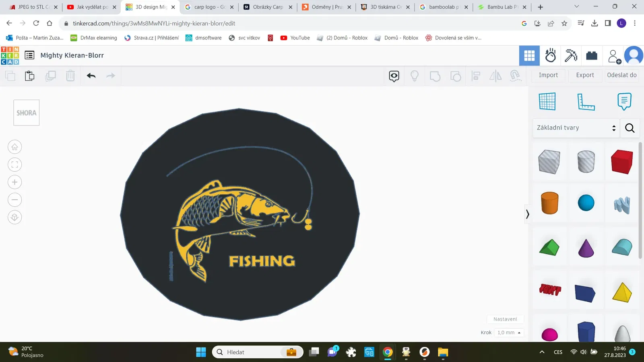Click the Mirror tool icon
The height and width of the screenshot is (362, 644).
495,76
